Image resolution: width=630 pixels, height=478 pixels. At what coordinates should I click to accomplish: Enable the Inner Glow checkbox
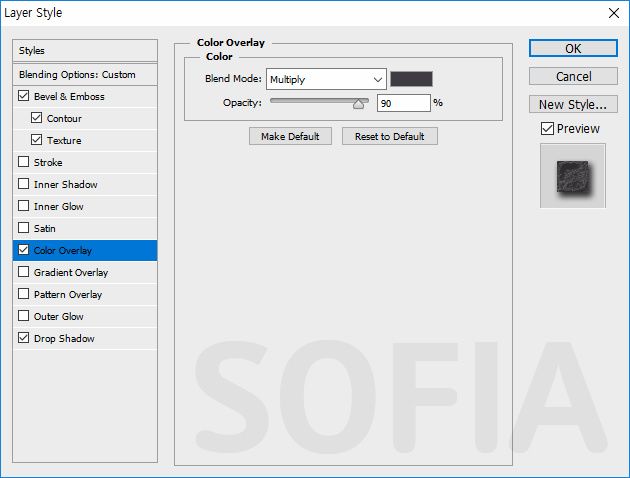24,206
